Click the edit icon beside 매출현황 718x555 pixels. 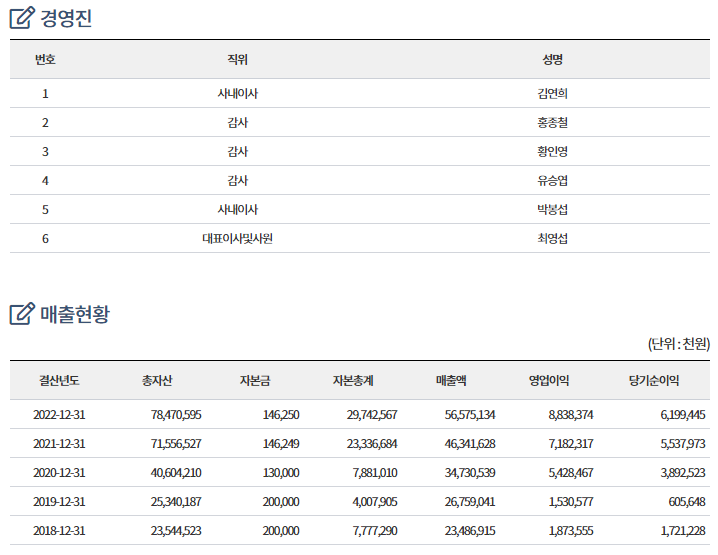pyautogui.click(x=22, y=314)
